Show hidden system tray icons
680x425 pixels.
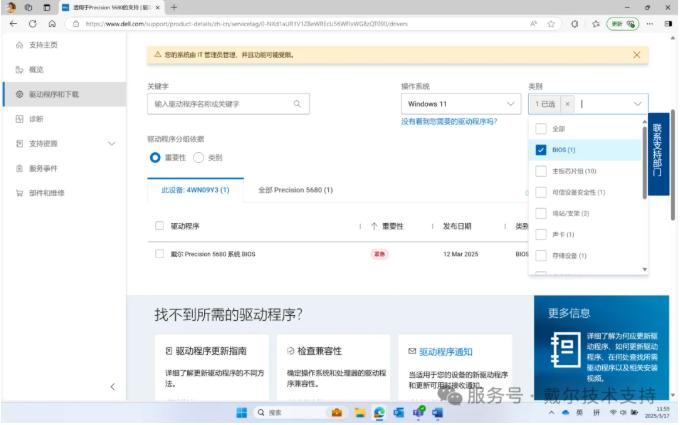pos(551,412)
